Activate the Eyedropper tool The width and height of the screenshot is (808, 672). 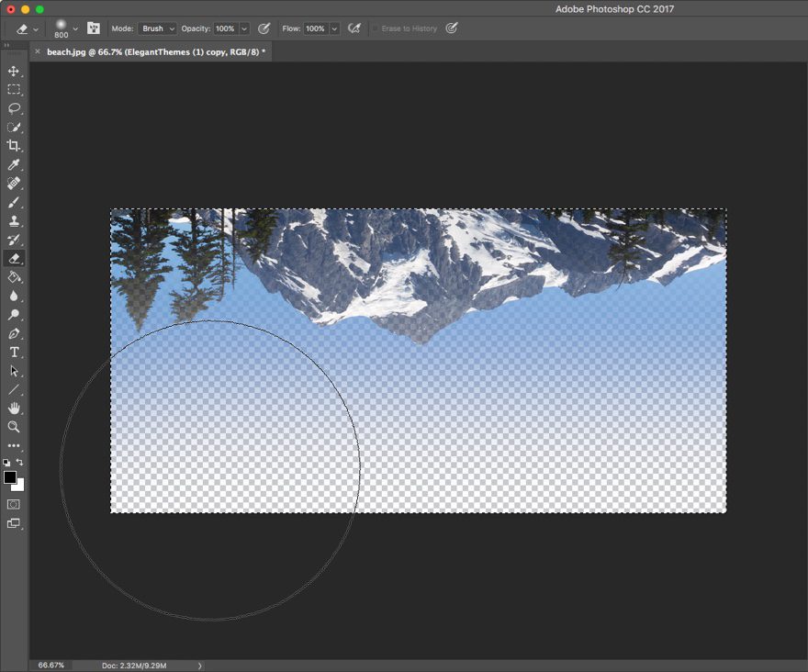14,165
